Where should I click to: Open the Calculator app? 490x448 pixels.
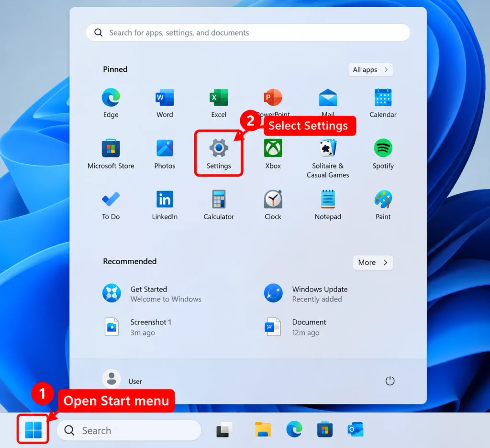pyautogui.click(x=218, y=200)
